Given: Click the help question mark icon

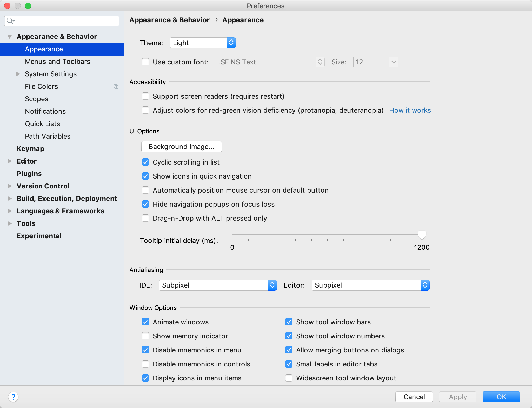Looking at the screenshot, I should pyautogui.click(x=13, y=397).
